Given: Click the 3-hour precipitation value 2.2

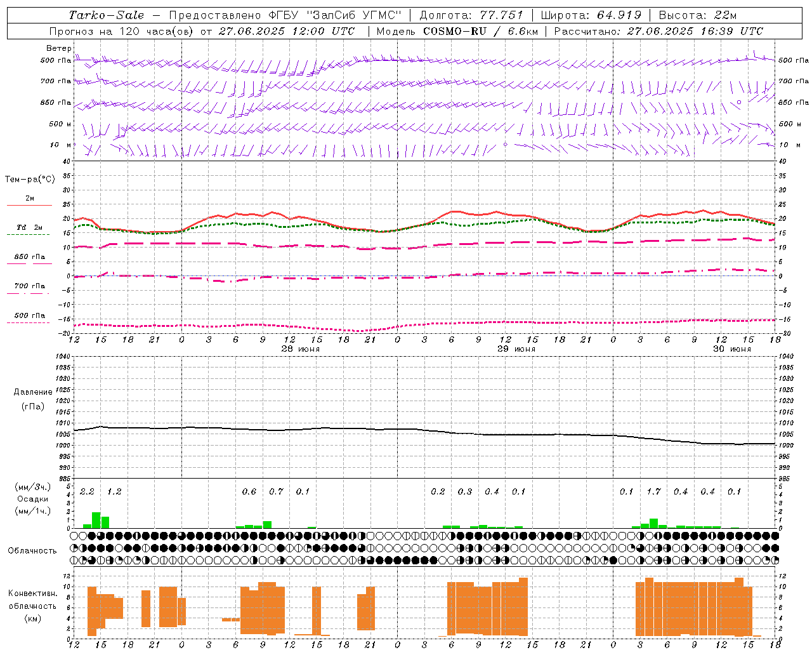Looking at the screenshot, I should 87,492.
